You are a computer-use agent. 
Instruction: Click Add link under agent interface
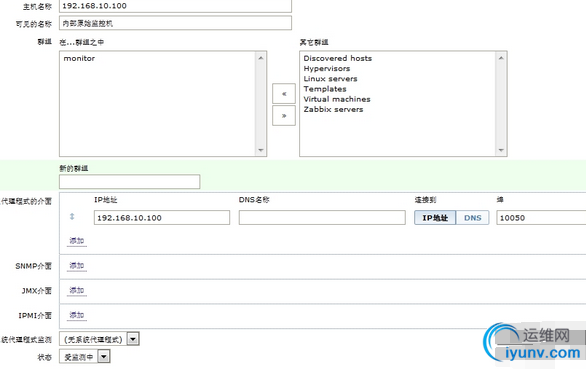[77, 241]
